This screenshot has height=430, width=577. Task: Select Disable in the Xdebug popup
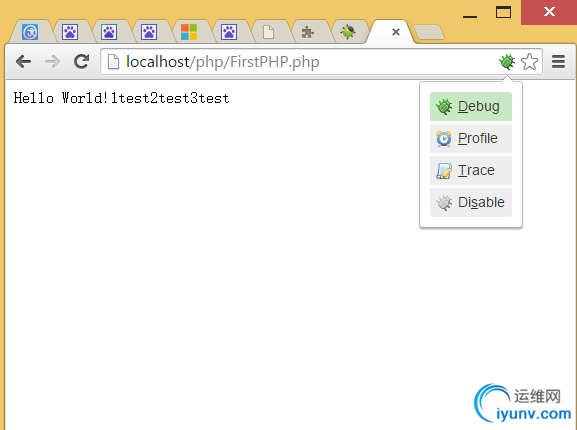pyautogui.click(x=471, y=202)
